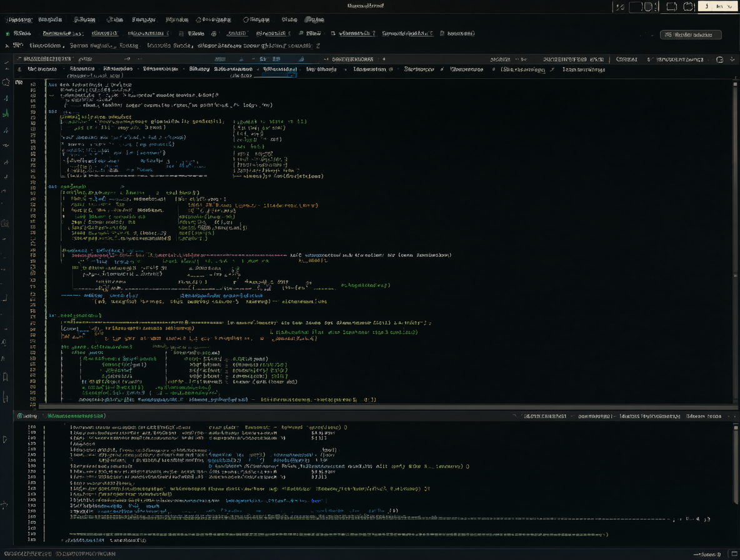Click the crossed-arrows icon left of the layout icons
Viewport: 740px width, 560px height.
620,7
